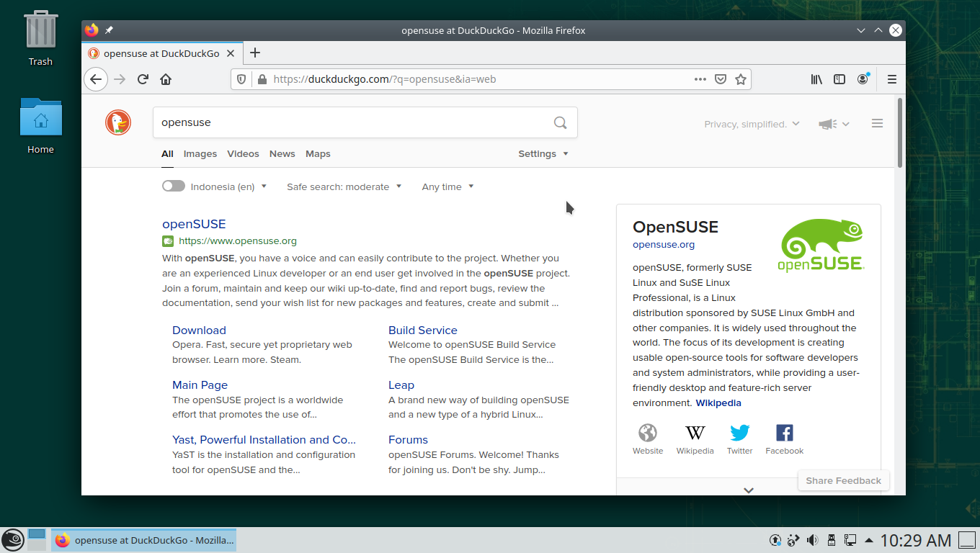This screenshot has height=553, width=980.
Task: Switch to the Videos results tab
Action: tap(243, 154)
